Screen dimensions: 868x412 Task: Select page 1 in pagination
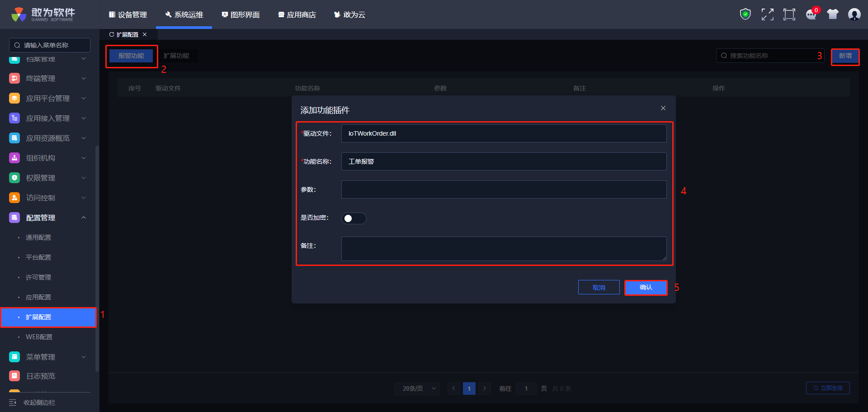[x=469, y=388]
